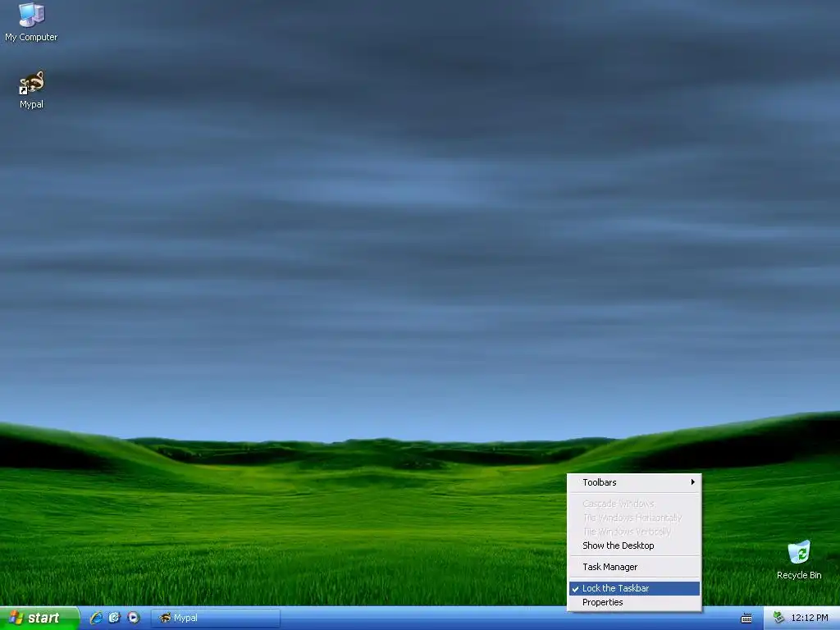Screen dimensions: 840x630
Task: Expand the Toolbars submenu
Action: click(634, 482)
